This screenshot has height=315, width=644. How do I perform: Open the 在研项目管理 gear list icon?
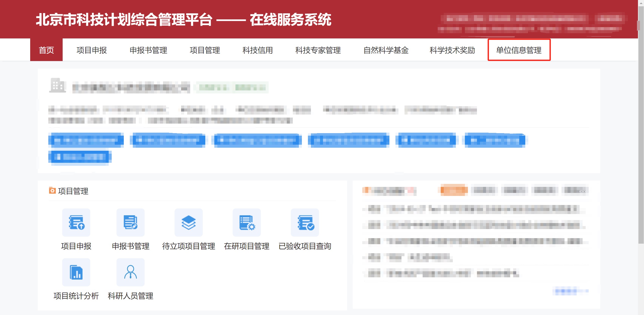click(x=247, y=223)
